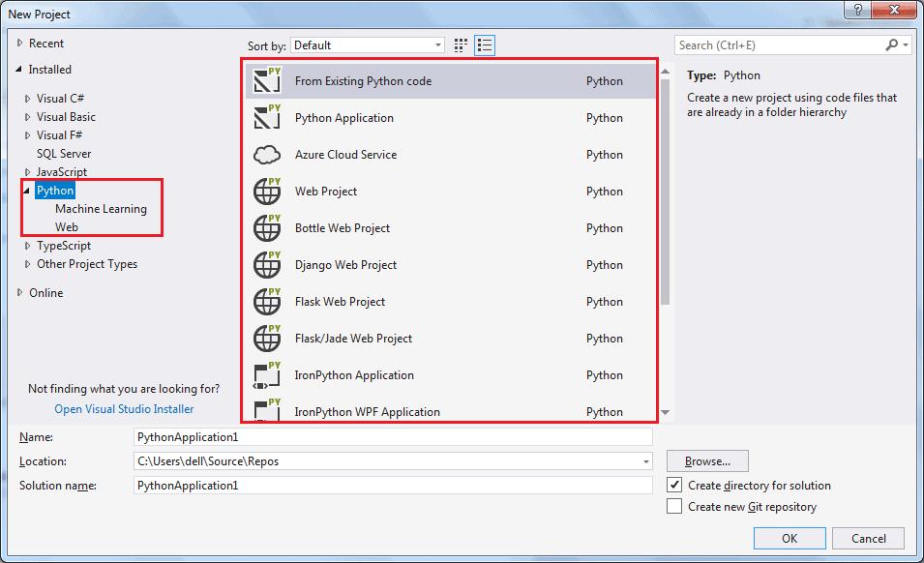The height and width of the screenshot is (563, 924).
Task: Expand the TypeScript node
Action: pyautogui.click(x=27, y=246)
